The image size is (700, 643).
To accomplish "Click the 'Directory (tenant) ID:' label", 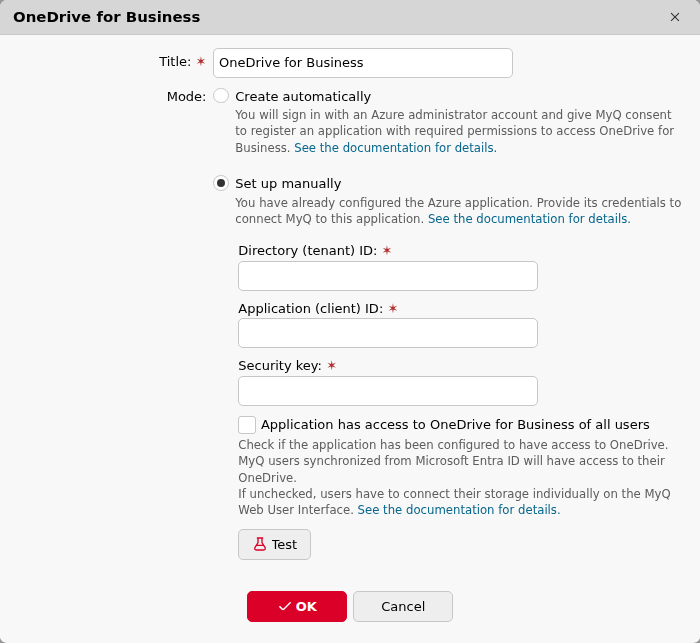I will coord(308,251).
